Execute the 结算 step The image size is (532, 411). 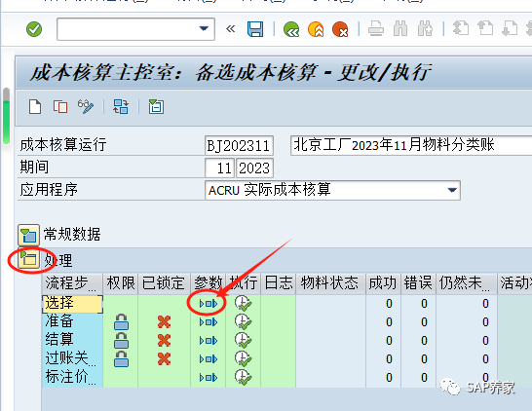tap(244, 340)
